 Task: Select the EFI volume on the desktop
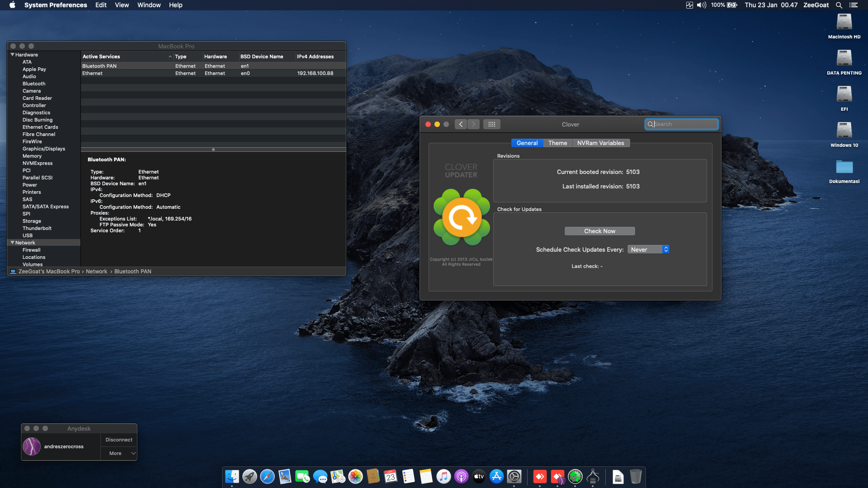844,99
